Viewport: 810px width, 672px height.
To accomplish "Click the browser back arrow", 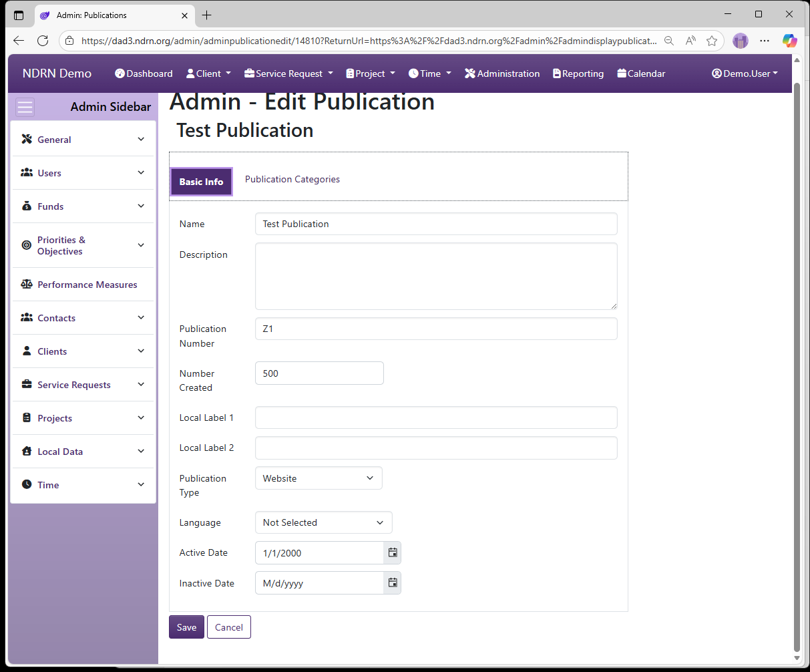I will pyautogui.click(x=19, y=41).
